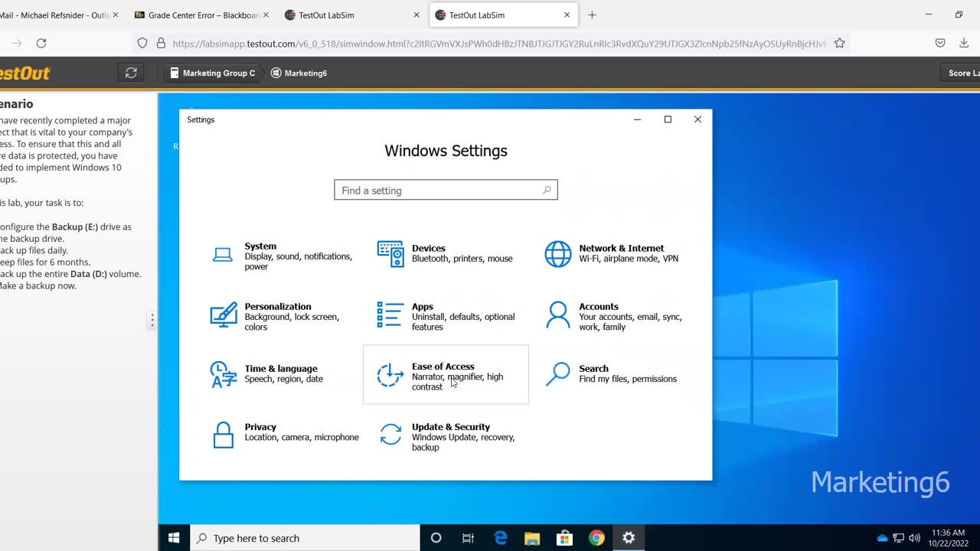Click 'Location, camera, microphone' text
The height and width of the screenshot is (551, 980).
(302, 437)
